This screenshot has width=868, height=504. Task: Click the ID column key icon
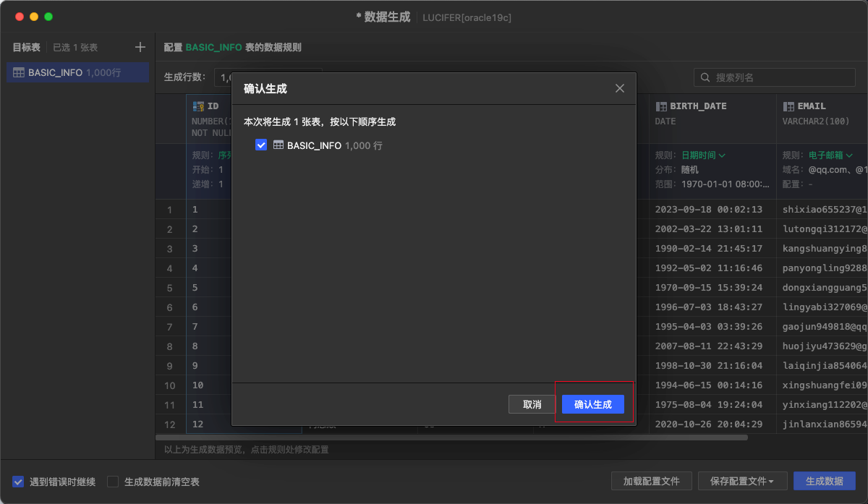tap(198, 106)
